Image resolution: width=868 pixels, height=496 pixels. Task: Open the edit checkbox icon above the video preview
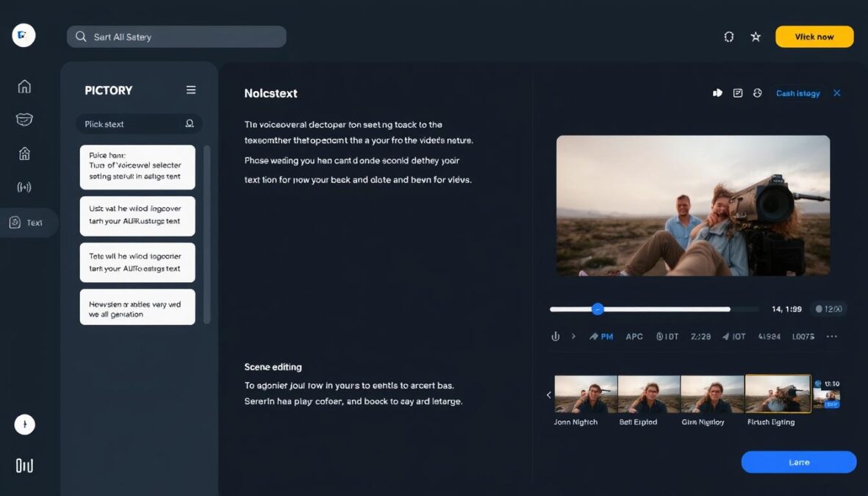[x=738, y=93]
